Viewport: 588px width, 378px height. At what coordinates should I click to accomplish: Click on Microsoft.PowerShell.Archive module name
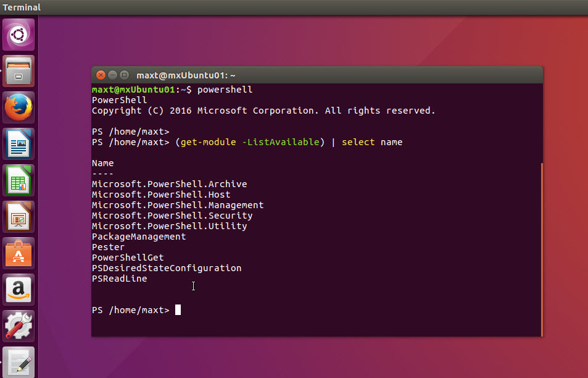click(170, 184)
